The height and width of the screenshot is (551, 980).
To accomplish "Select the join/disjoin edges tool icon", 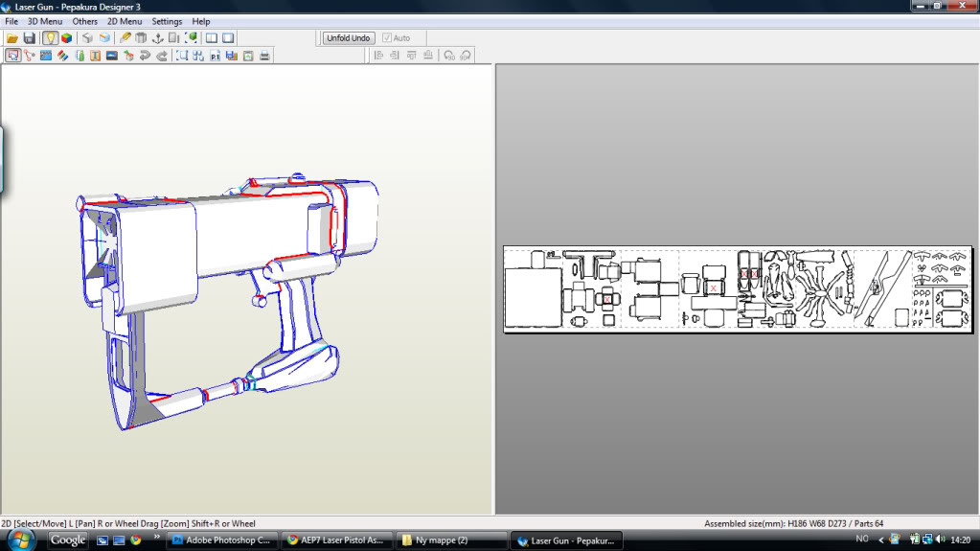I will click(x=30, y=56).
